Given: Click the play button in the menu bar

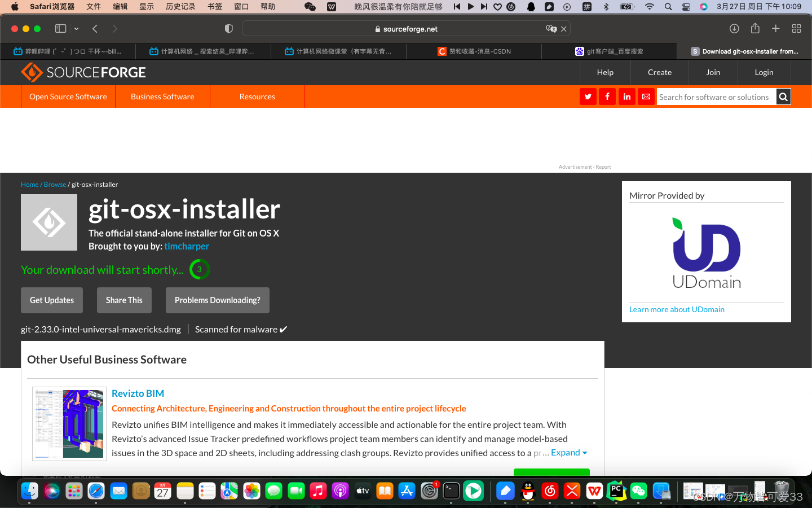Looking at the screenshot, I should coord(470,7).
